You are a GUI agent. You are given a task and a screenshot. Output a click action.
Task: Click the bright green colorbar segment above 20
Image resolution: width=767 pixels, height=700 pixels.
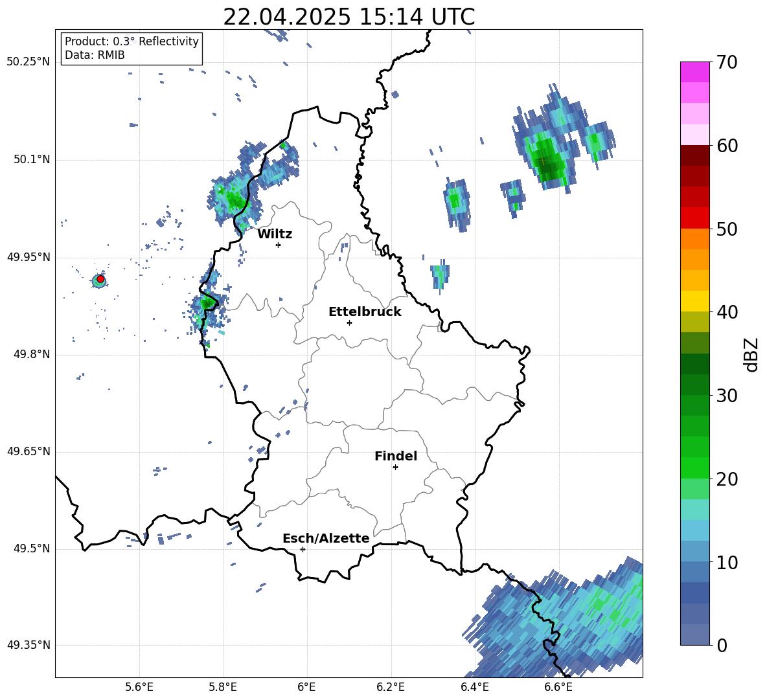694,468
